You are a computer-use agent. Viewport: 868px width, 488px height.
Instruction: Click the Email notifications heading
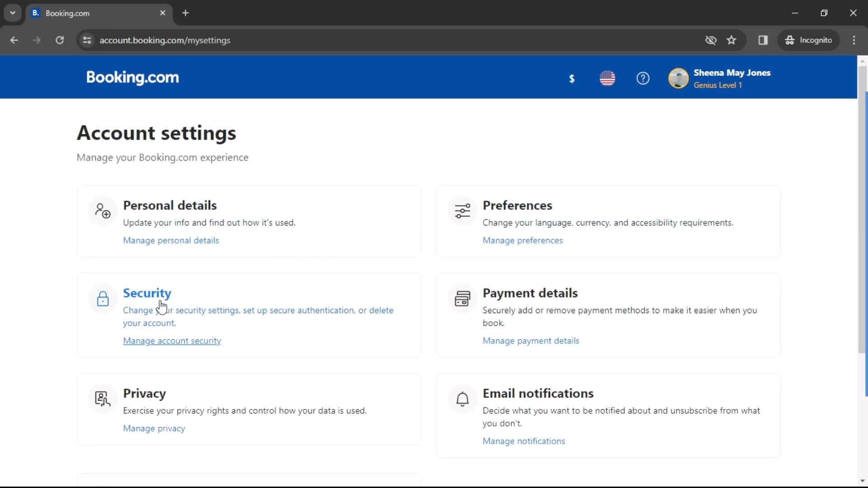538,394
